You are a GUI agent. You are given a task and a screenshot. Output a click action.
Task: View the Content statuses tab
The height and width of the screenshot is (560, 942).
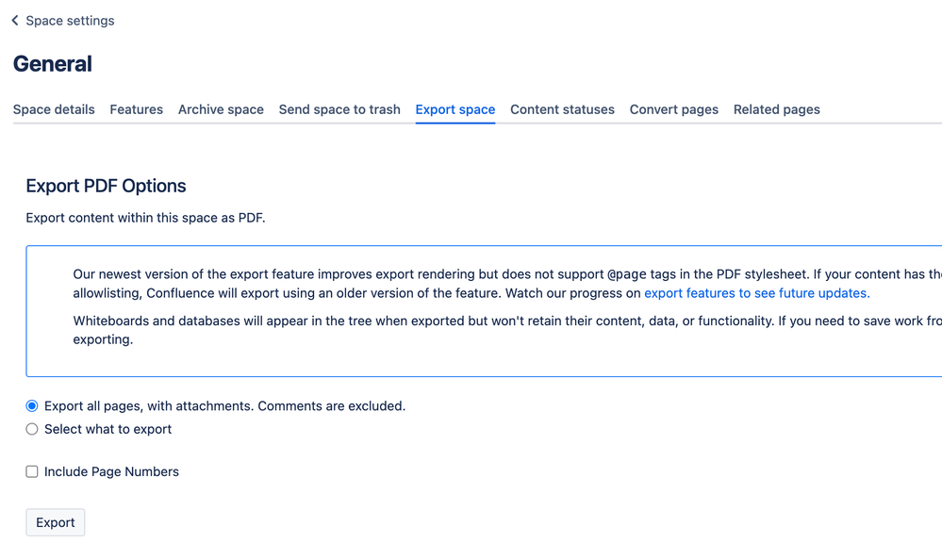562,109
